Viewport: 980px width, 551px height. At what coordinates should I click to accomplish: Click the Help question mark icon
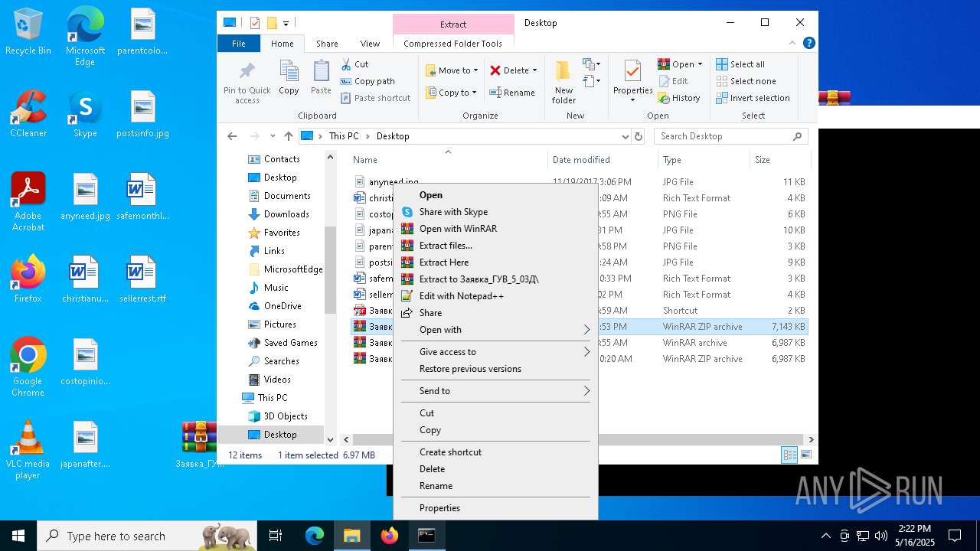click(x=808, y=44)
